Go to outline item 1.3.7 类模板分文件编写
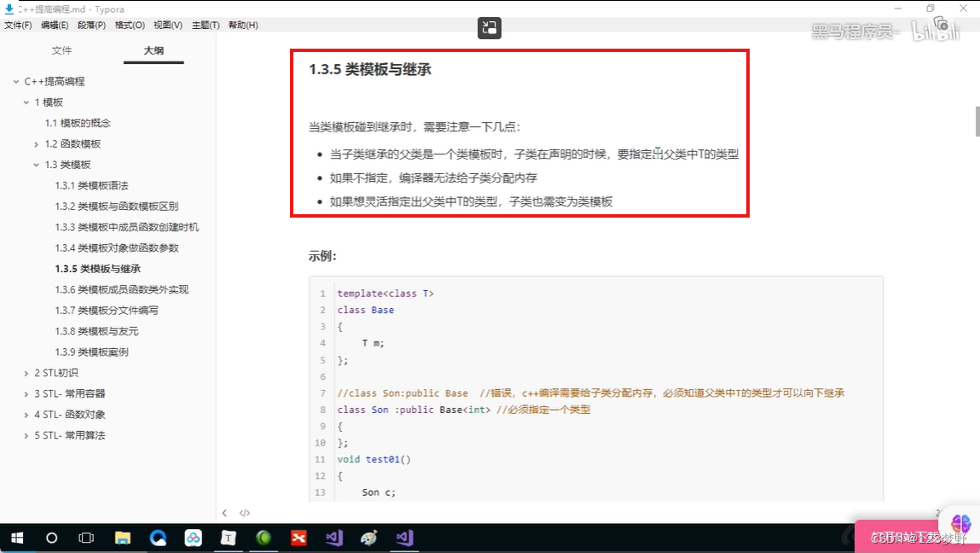 pyautogui.click(x=107, y=311)
